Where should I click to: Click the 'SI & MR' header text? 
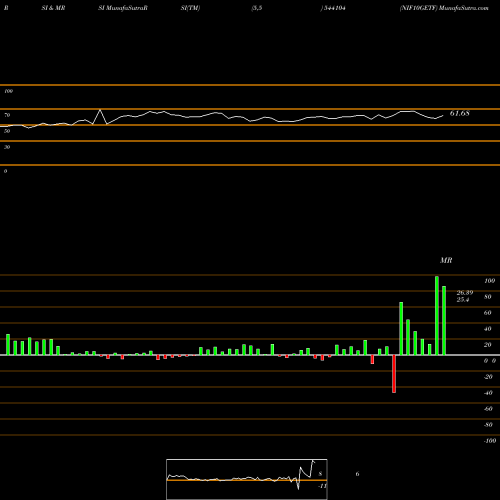tap(53, 8)
